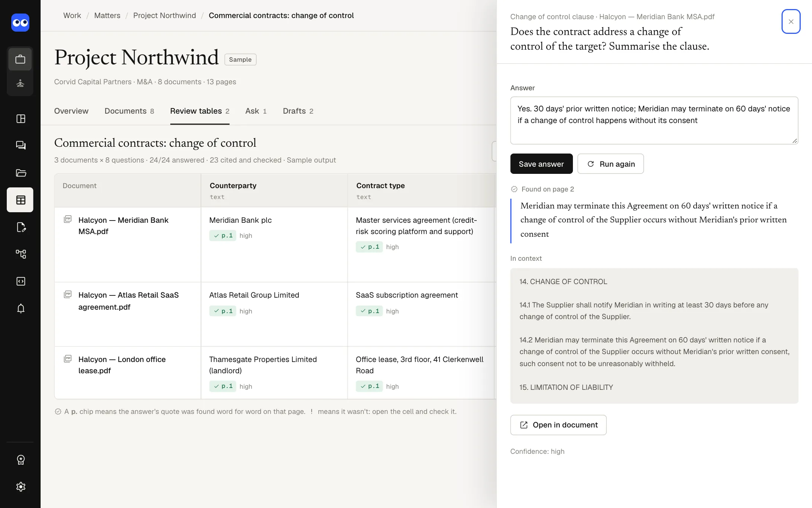Open the panel layout icon in sidebar
This screenshot has width=812, height=508.
point(21,119)
